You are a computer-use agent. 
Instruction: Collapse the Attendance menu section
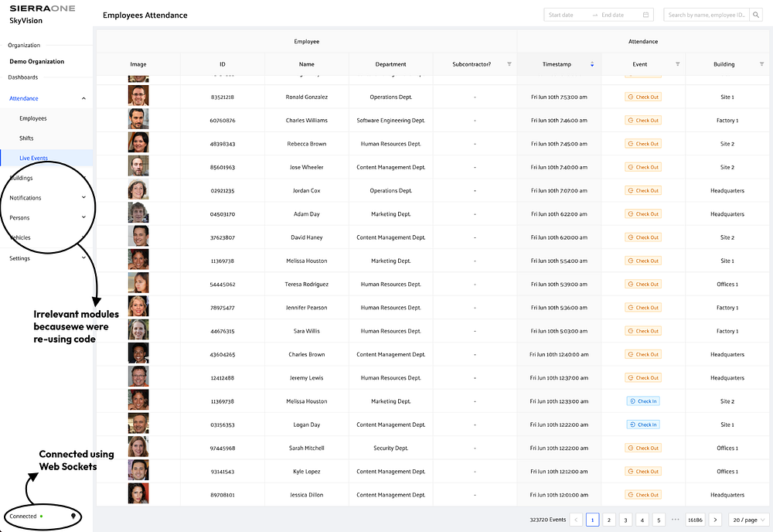coord(83,99)
